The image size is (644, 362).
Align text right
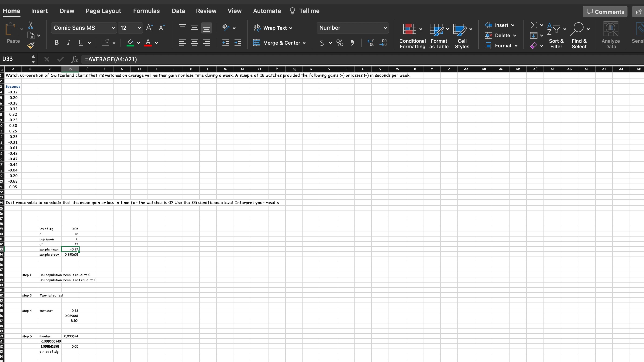point(207,43)
